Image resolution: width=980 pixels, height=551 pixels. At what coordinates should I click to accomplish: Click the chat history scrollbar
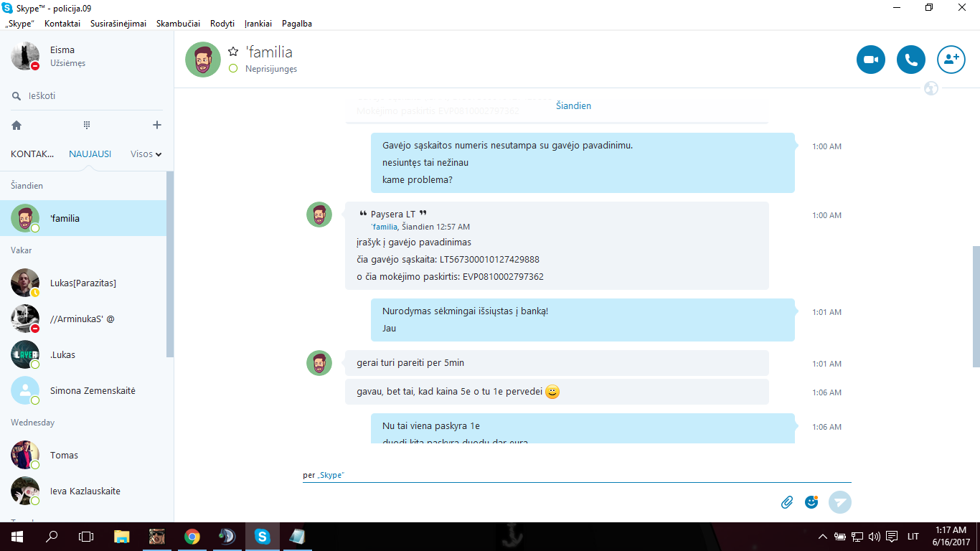click(x=976, y=309)
